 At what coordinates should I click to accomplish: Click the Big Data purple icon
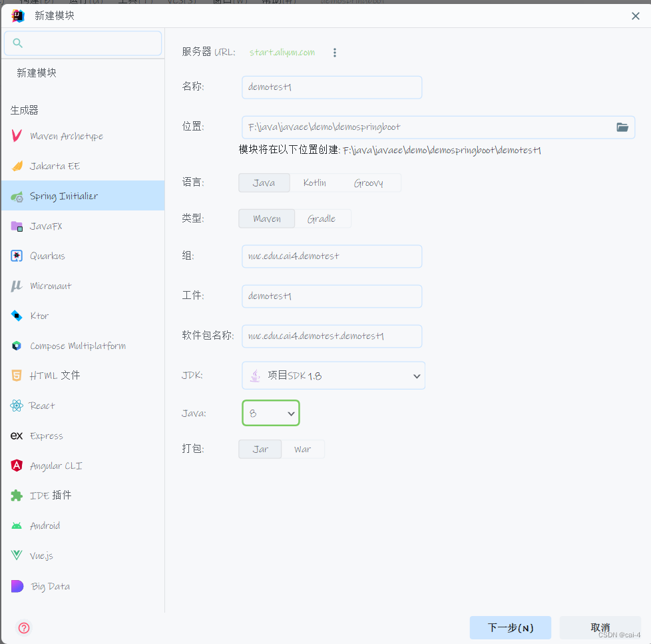pyautogui.click(x=17, y=586)
